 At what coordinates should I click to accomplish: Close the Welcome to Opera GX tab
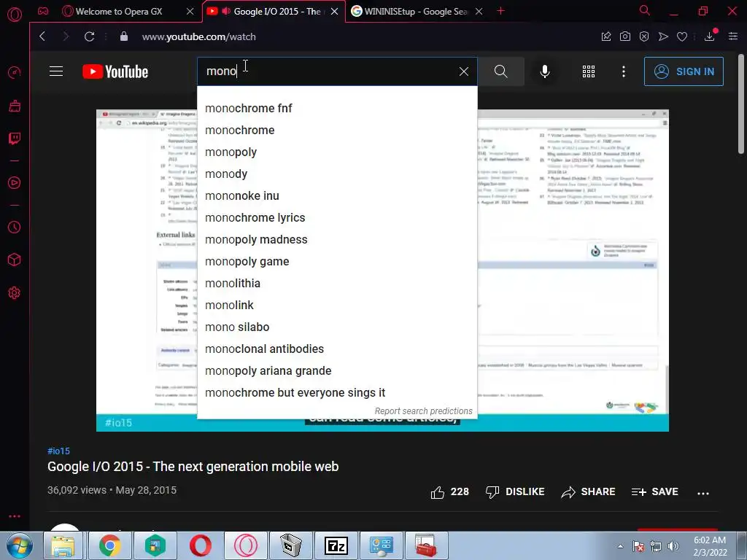(190, 12)
